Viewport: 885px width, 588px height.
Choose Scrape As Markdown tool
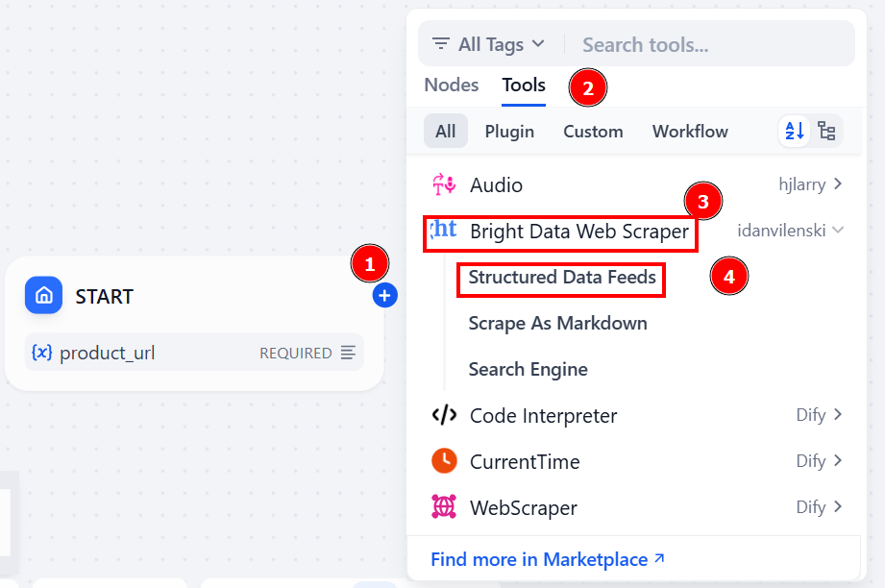click(557, 324)
